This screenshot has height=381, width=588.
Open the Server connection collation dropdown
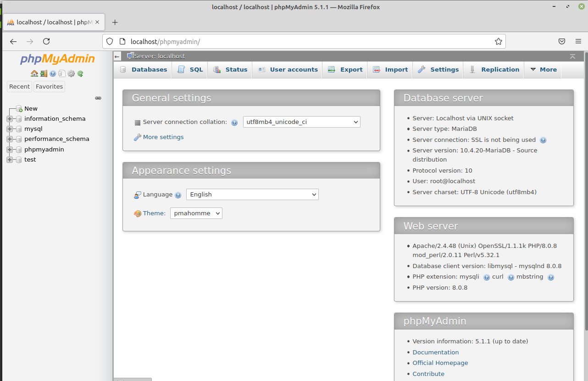(x=301, y=122)
